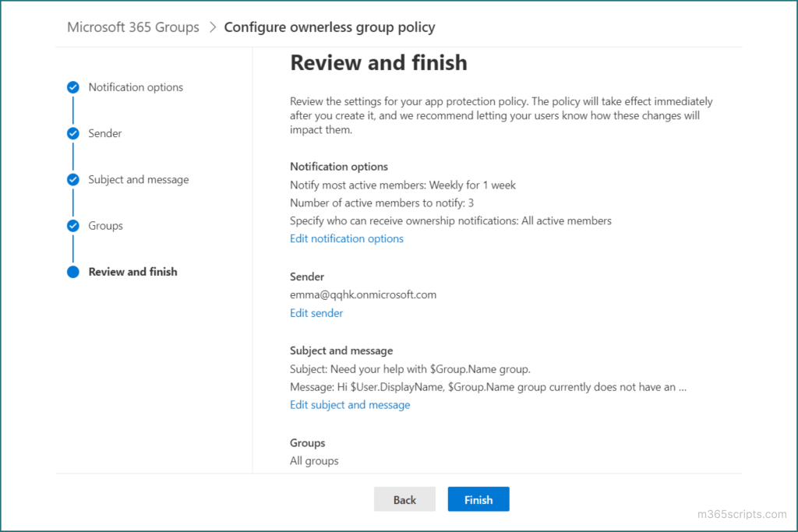798x532 pixels.
Task: Click the checkmark icon beside Subject and message
Action: (72, 179)
